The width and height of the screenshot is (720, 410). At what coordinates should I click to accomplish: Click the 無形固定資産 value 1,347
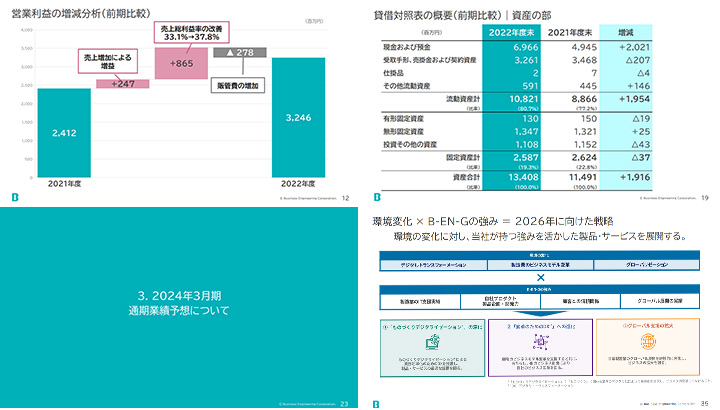pos(526,131)
